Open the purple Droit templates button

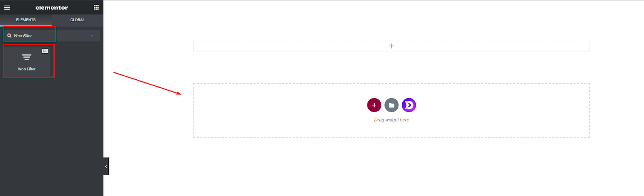coord(409,105)
